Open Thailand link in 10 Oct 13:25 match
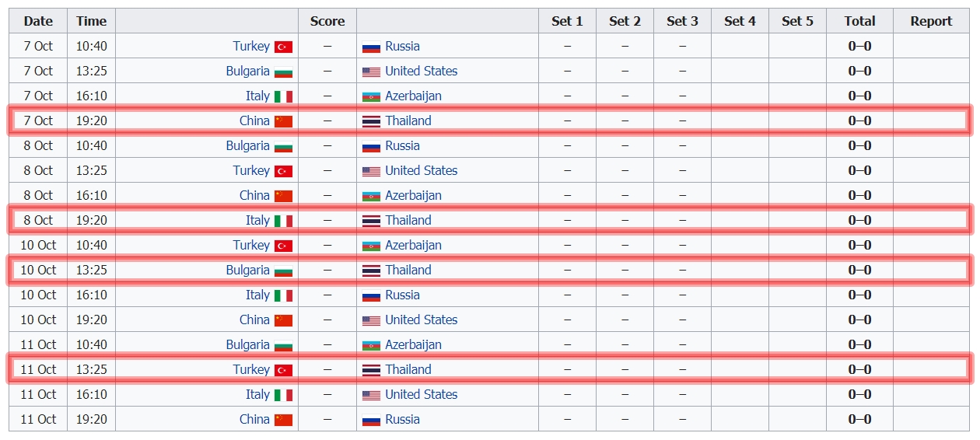The height and width of the screenshot is (440, 980). [408, 271]
